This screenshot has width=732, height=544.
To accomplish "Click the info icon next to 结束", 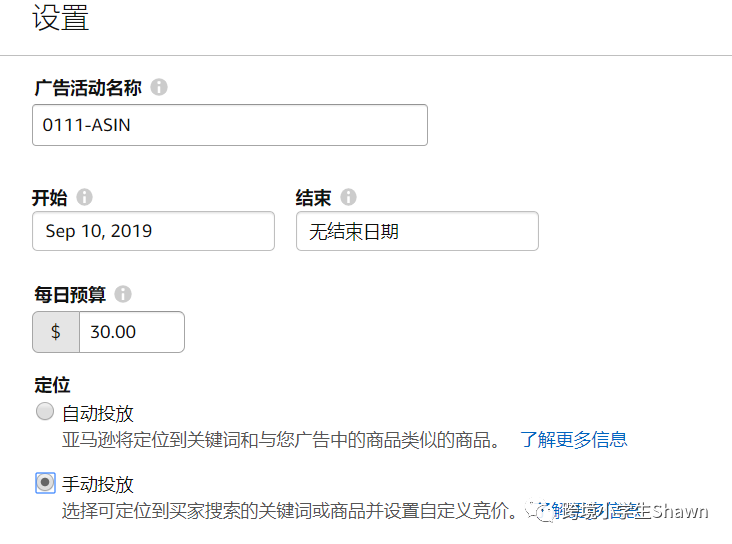I will (348, 197).
